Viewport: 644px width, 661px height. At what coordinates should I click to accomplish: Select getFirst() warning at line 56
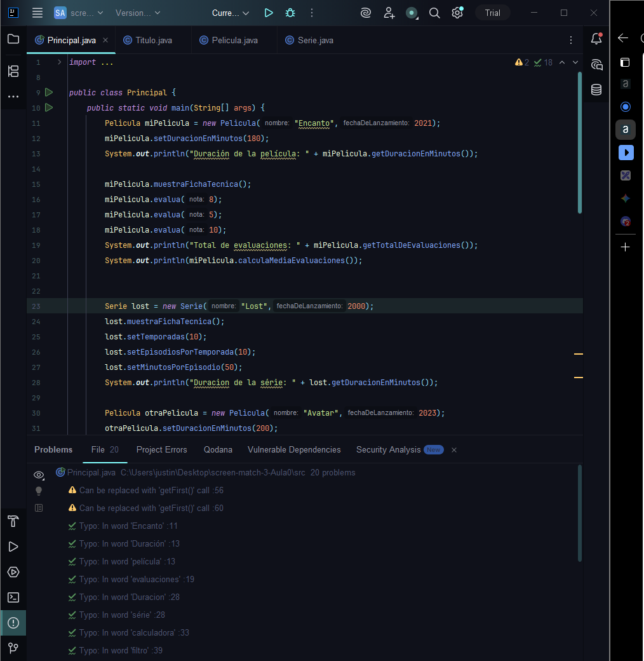(145, 490)
